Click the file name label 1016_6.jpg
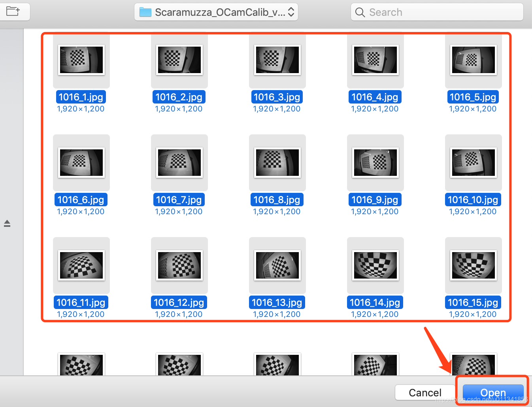This screenshot has height=407, width=532. click(x=81, y=200)
